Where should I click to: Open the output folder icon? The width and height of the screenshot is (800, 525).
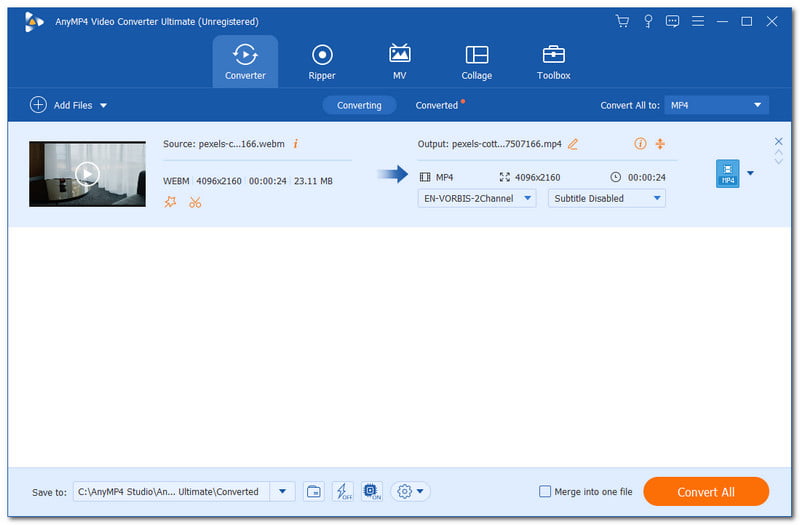[314, 491]
